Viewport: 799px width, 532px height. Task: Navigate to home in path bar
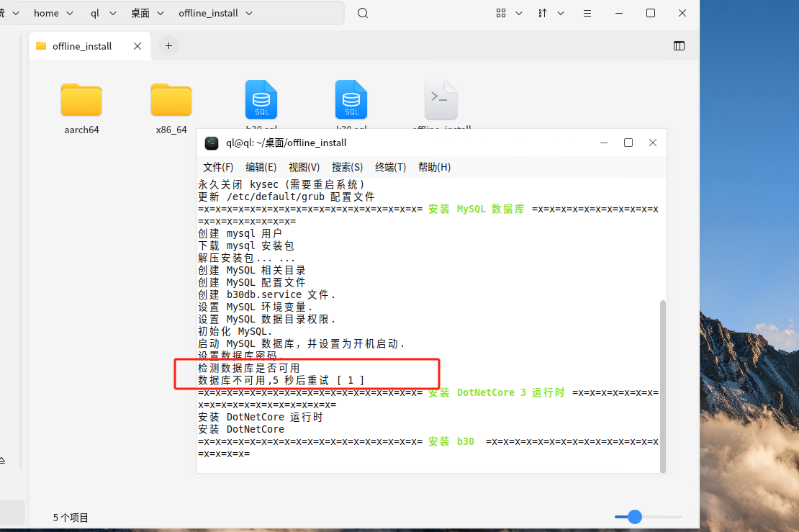coord(46,13)
